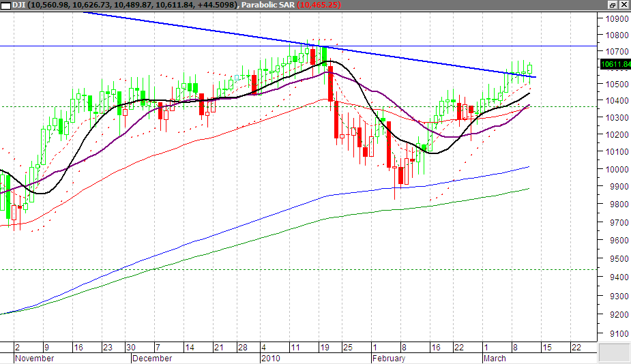Click the 9100 price axis label
Image resolution: width=631 pixels, height=364 pixels.
[x=619, y=333]
